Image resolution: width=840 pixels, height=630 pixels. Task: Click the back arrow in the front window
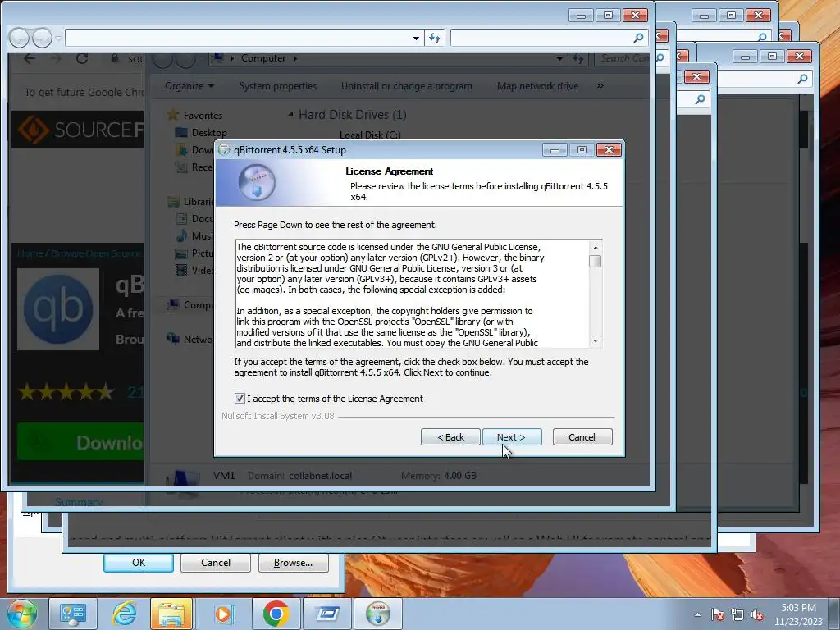pos(19,38)
